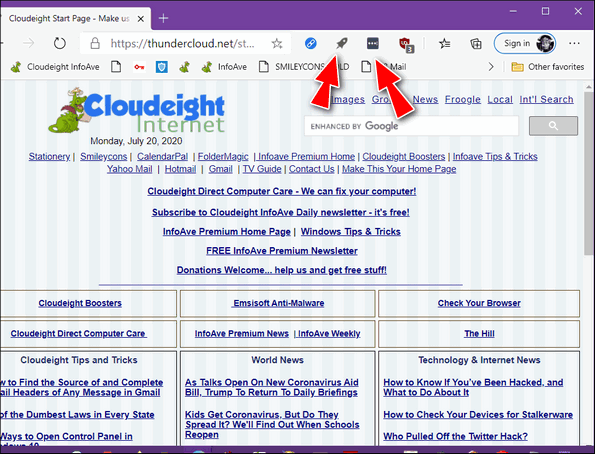Viewport: 595px width, 454px height.
Task: Click the page vertical scrollbar thumb
Action: click(589, 173)
